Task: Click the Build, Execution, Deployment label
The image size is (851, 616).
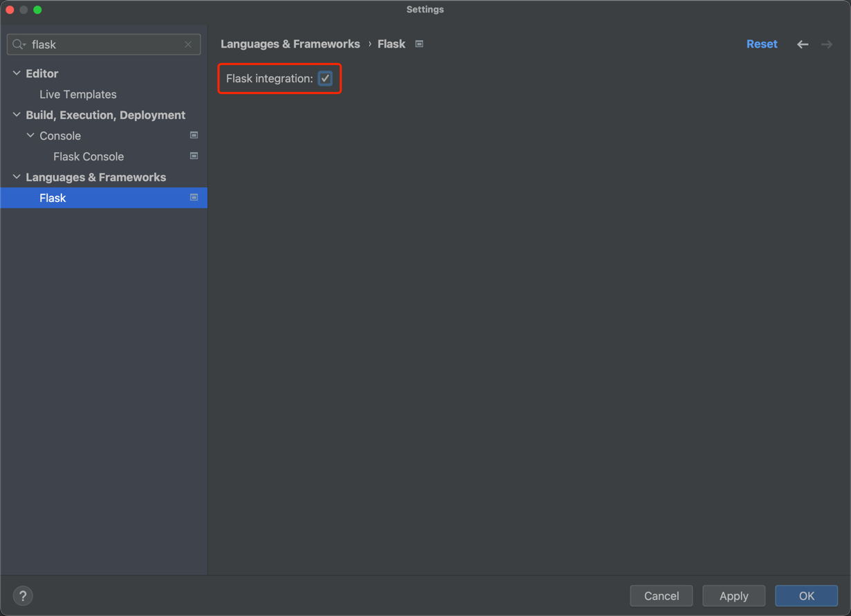Action: (x=106, y=115)
